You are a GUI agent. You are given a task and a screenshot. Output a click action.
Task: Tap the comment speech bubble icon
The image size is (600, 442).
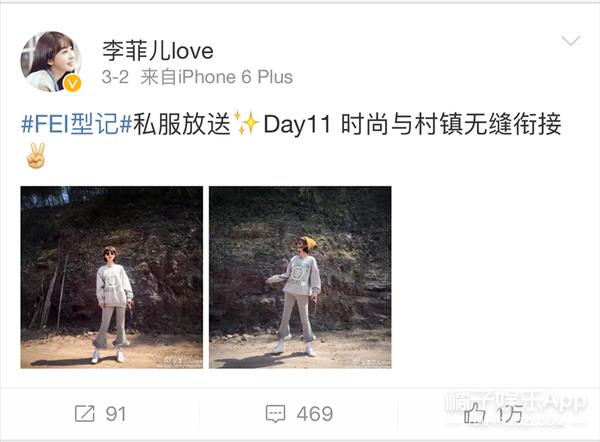pyautogui.click(x=276, y=414)
